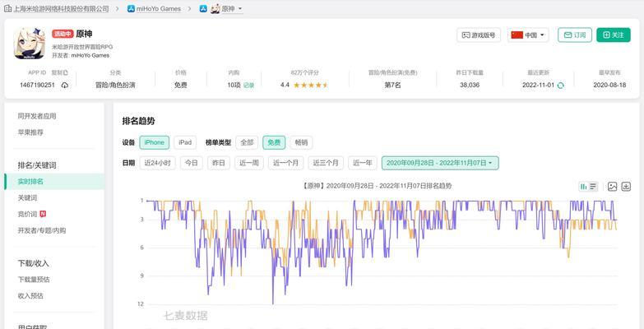Viewport: 644px width, 329px height.
Task: Open 竞价词 in sidebar
Action: click(x=27, y=214)
